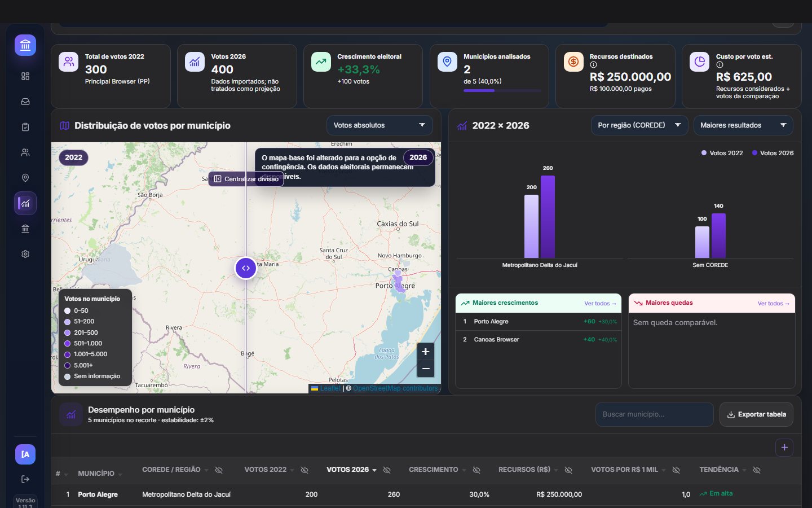Open the dashboard grid icon in sidebar

(x=25, y=76)
